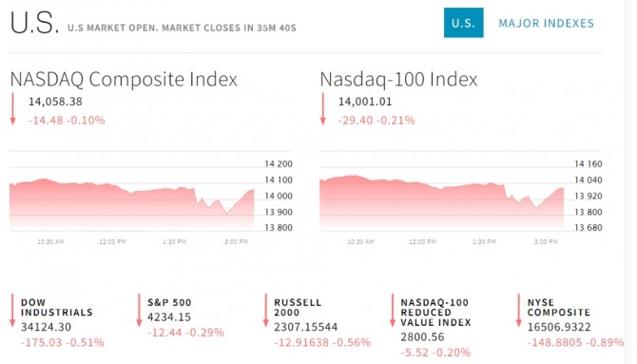Open the NASDAQ Composite Index heading
The image size is (637, 364).
tap(124, 79)
